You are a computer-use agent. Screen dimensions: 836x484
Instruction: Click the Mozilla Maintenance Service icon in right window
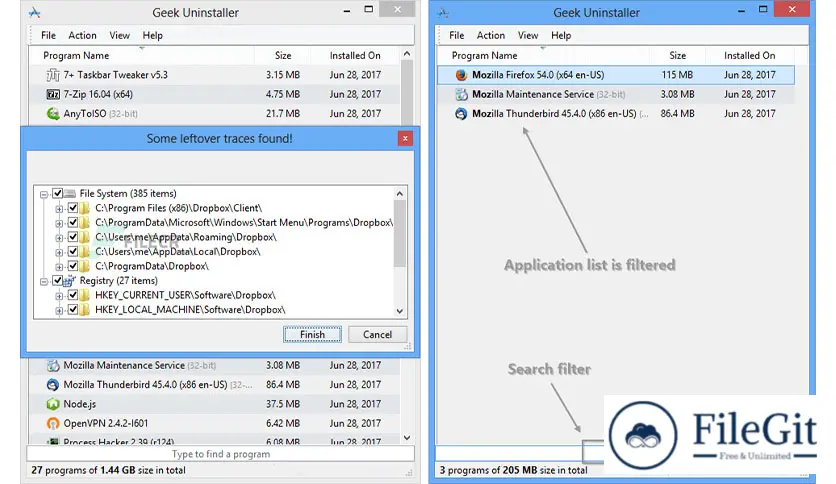(x=461, y=94)
